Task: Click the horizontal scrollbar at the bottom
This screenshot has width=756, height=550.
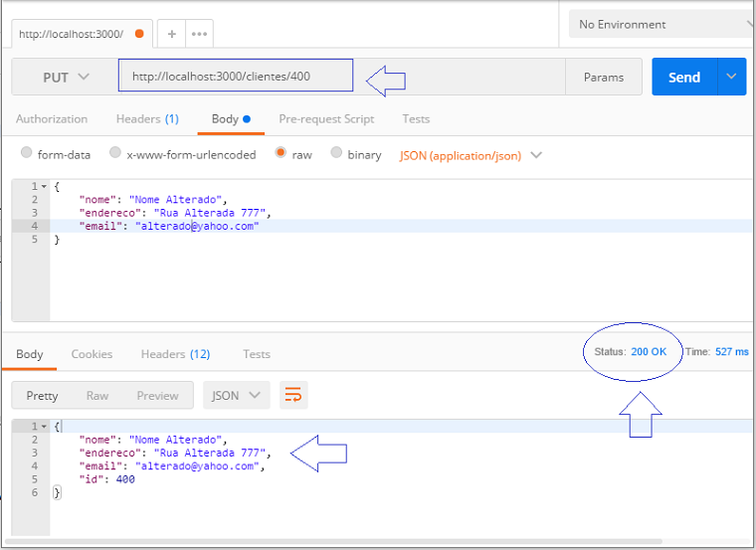Action: (x=332, y=542)
